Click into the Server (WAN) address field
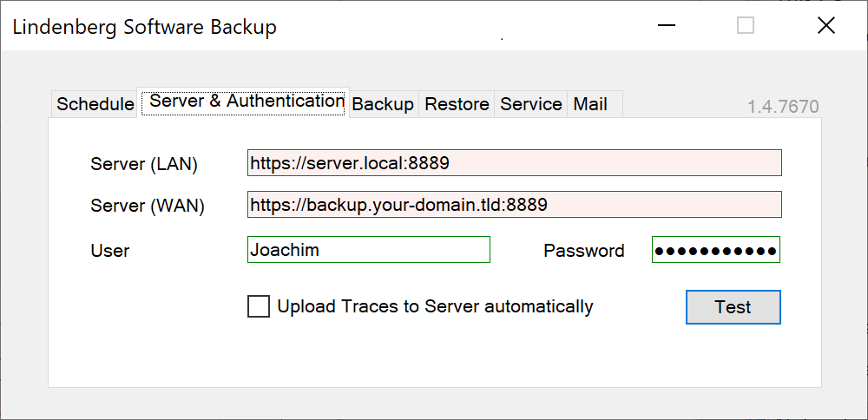 pyautogui.click(x=514, y=205)
